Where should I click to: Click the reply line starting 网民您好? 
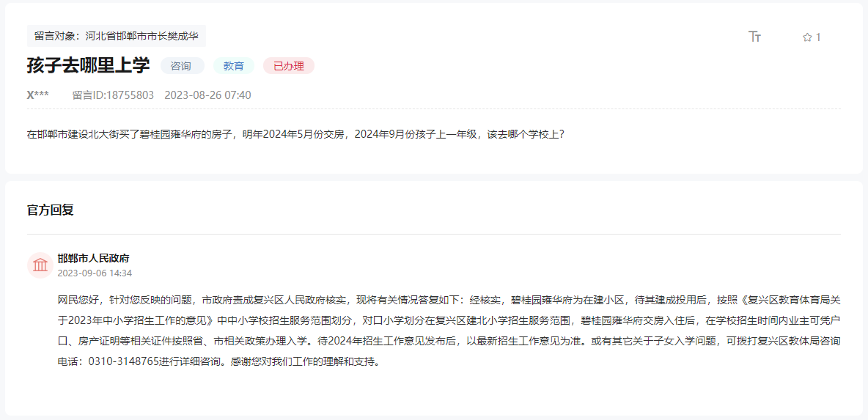[x=449, y=301]
